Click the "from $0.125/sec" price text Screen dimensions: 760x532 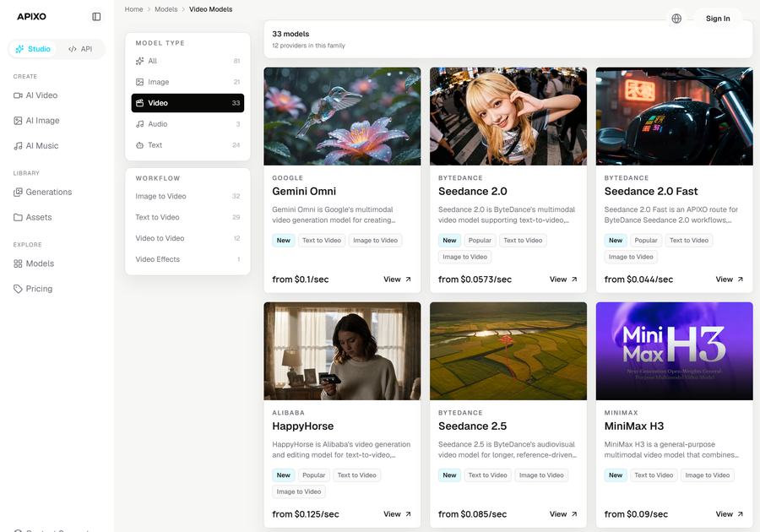(306, 514)
